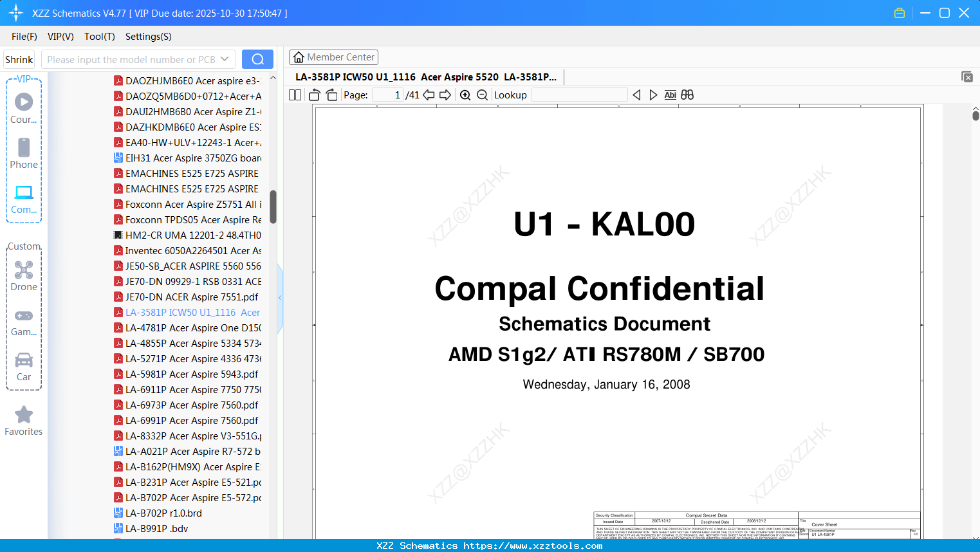Open the xzztools.com website link
Screen dimensions: 980x552
(x=533, y=546)
